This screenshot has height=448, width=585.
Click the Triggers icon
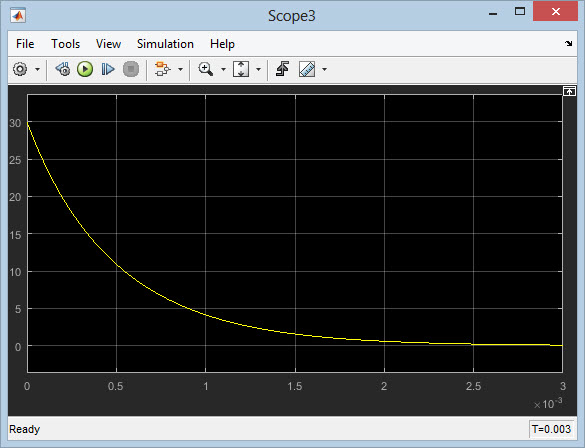[282, 69]
